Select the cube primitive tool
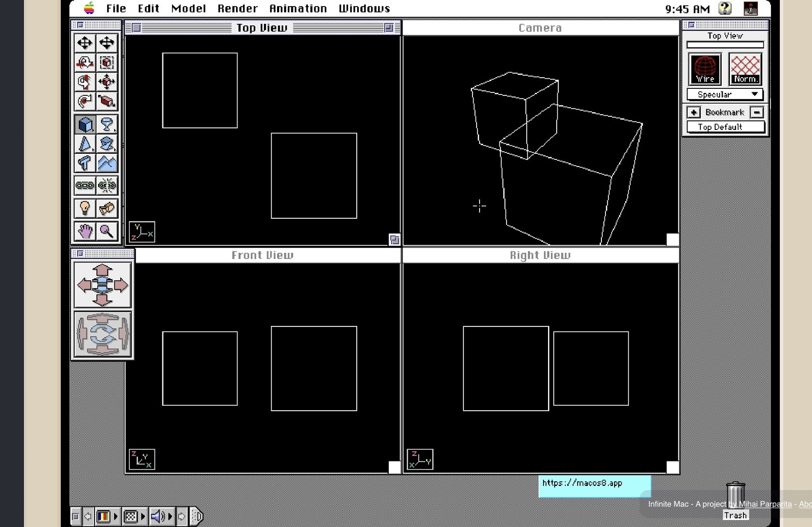The width and height of the screenshot is (812, 527). point(85,124)
